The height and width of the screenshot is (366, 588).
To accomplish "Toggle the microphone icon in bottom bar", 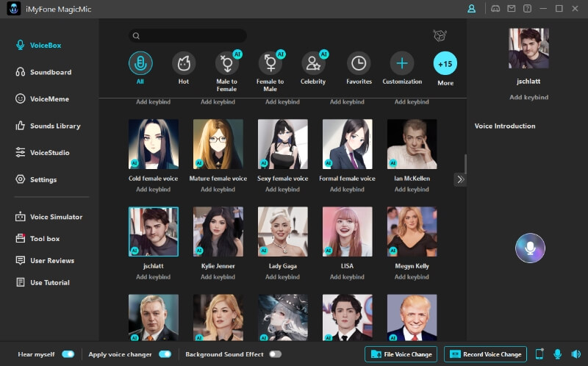I will (558, 354).
